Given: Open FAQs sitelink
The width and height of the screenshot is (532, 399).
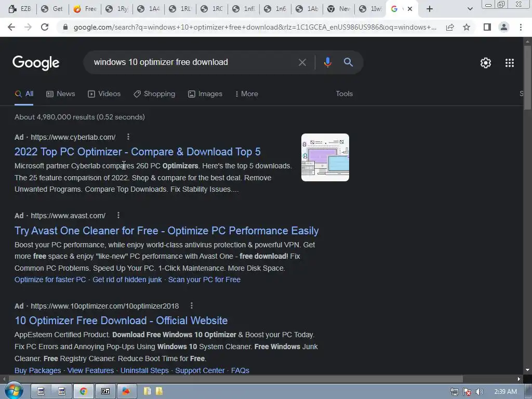Looking at the screenshot, I should pos(240,370).
